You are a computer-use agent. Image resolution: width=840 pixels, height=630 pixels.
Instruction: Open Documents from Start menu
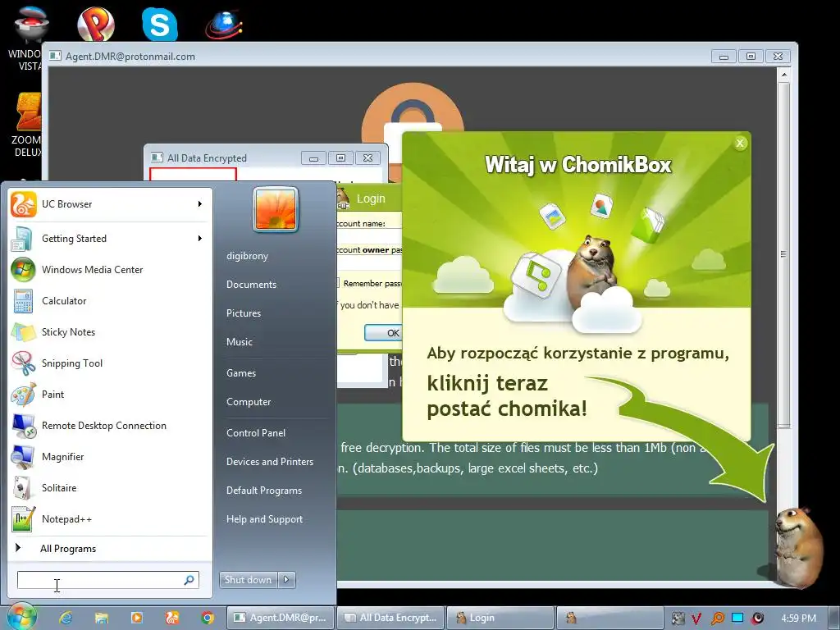point(251,285)
